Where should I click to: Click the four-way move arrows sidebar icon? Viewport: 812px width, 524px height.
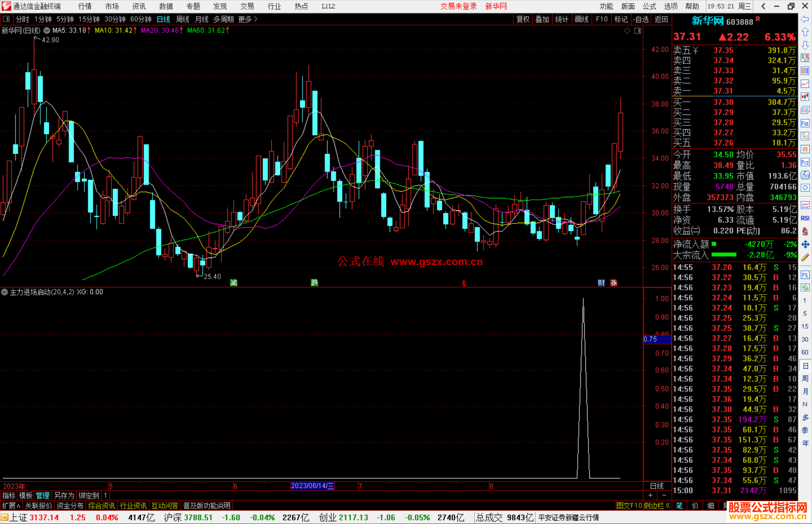(805, 245)
